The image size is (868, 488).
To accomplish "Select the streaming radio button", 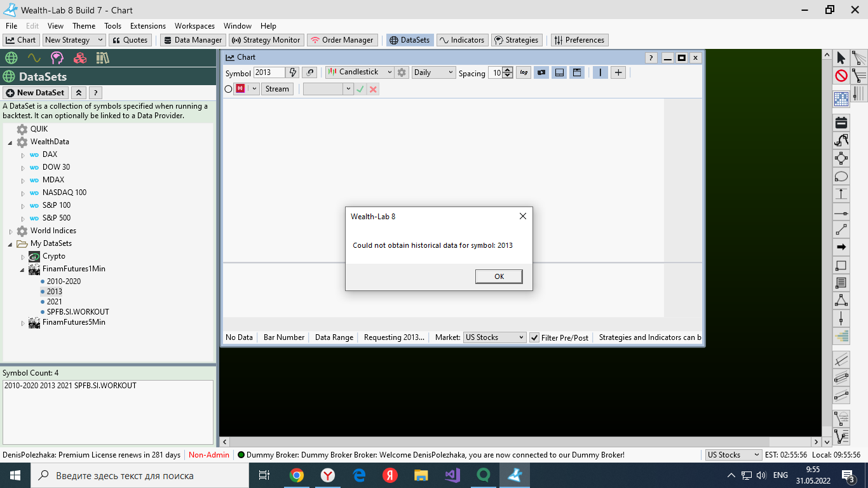I will click(229, 89).
